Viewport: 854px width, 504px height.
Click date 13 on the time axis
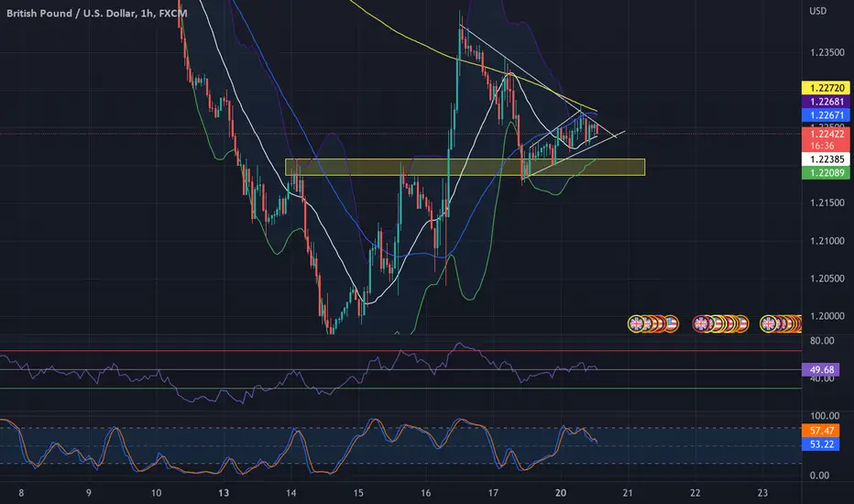click(x=224, y=493)
